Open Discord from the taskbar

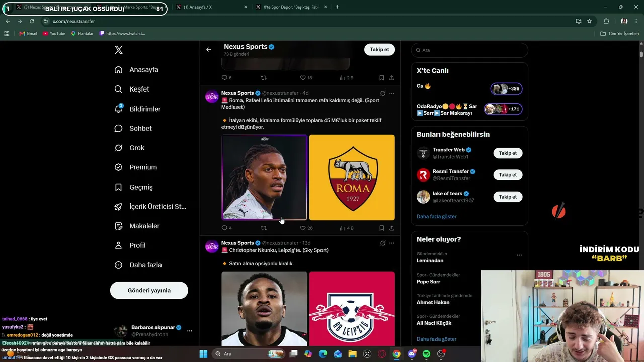click(x=412, y=354)
